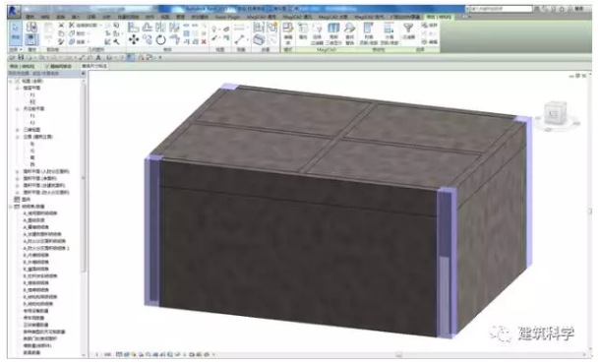
Task: Select the Copy tool in Modify panel
Action: click(148, 39)
